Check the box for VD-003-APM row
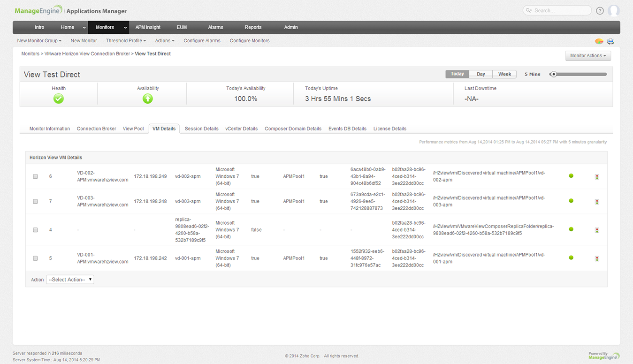633x364 pixels. tap(35, 202)
